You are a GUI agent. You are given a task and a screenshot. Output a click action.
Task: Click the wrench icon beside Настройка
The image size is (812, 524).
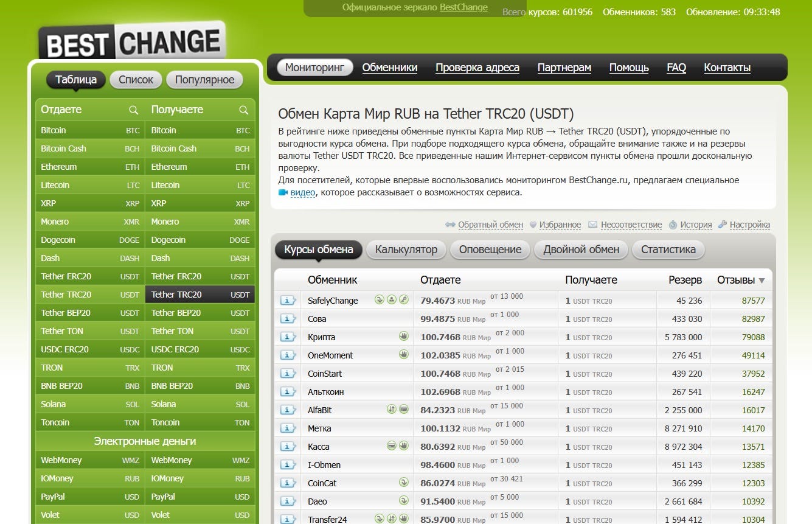[722, 225]
